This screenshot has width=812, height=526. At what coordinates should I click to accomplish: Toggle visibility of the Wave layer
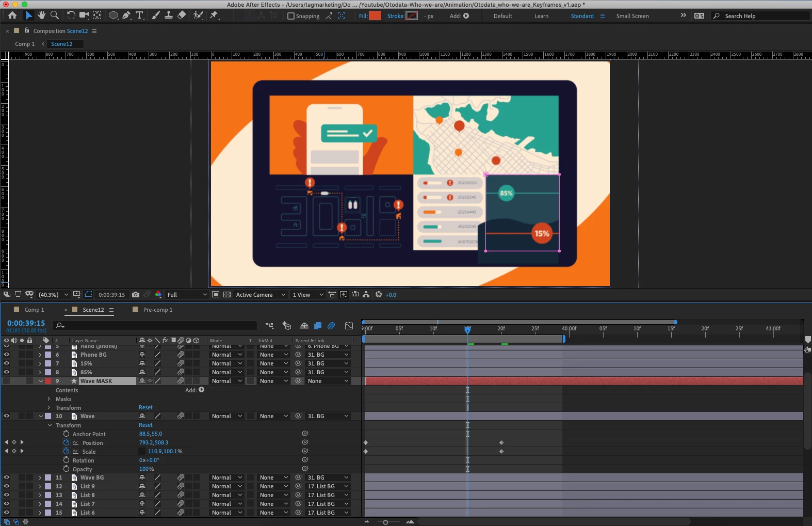point(7,416)
